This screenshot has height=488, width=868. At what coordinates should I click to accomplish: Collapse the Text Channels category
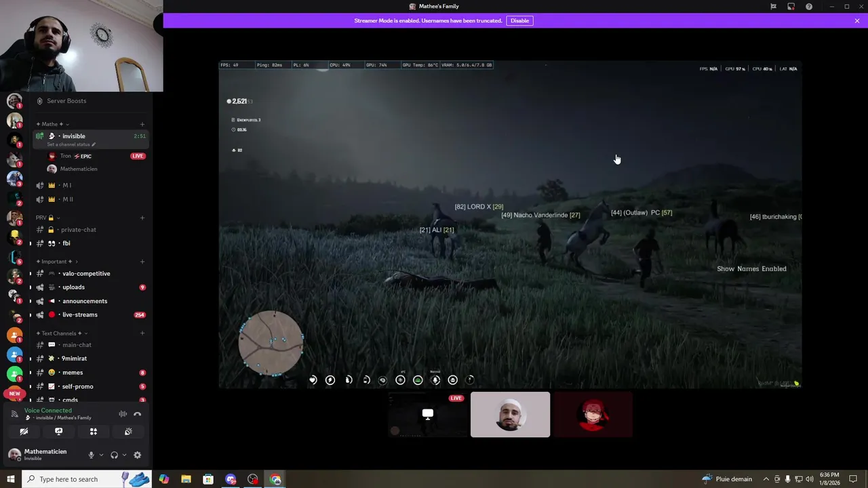[x=61, y=333]
